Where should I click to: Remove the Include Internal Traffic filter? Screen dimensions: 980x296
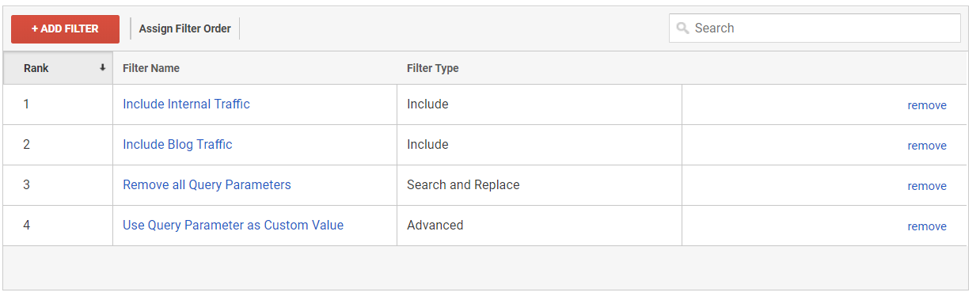(927, 105)
